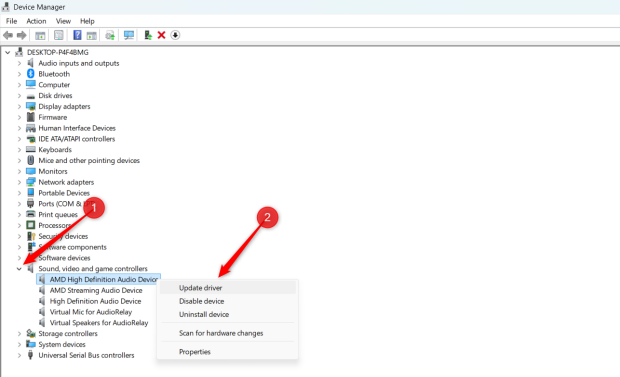Open the File menu
Screen dimensions: 620x377
click(11, 21)
